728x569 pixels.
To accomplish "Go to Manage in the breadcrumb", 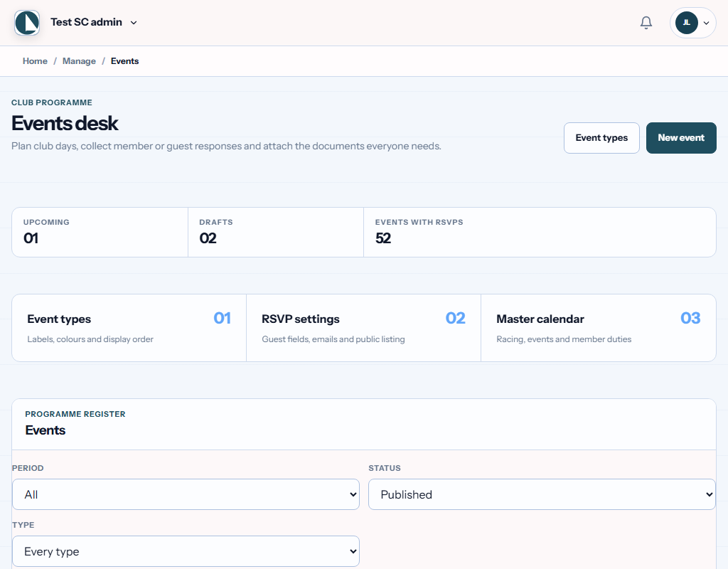I will 79,61.
